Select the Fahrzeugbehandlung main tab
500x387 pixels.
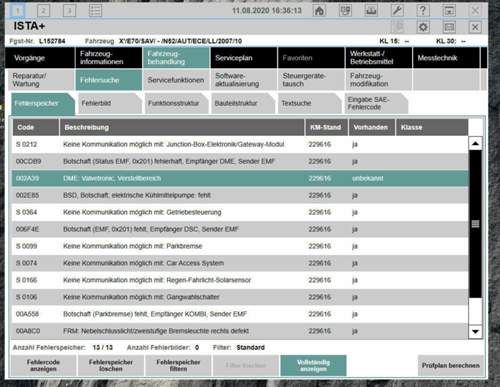(176, 58)
